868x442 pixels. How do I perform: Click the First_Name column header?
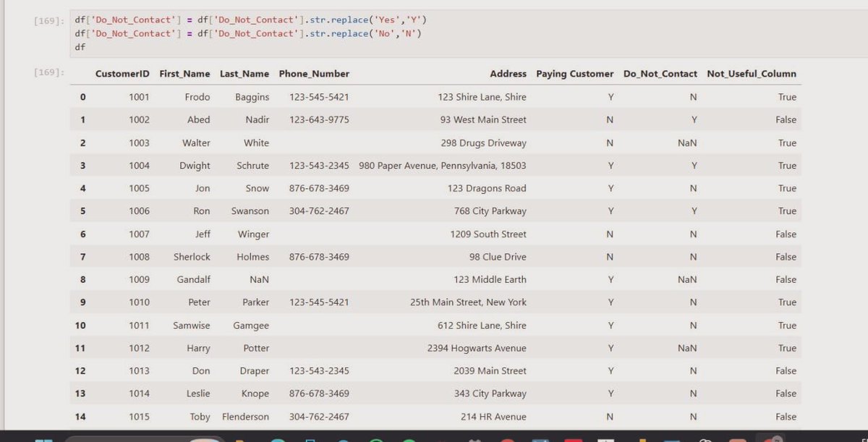click(184, 74)
